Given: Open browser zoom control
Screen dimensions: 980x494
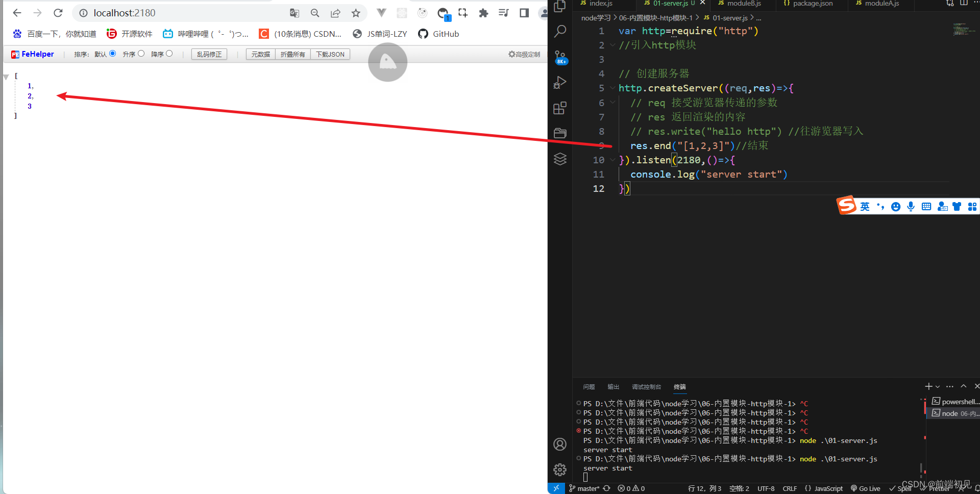Looking at the screenshot, I should tap(315, 13).
